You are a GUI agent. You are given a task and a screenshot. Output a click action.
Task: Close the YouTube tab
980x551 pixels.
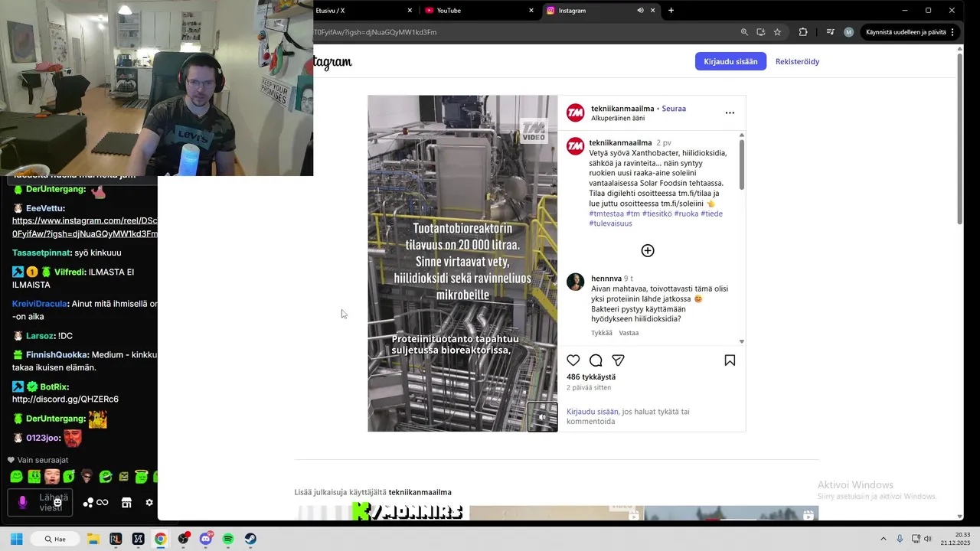tap(531, 11)
